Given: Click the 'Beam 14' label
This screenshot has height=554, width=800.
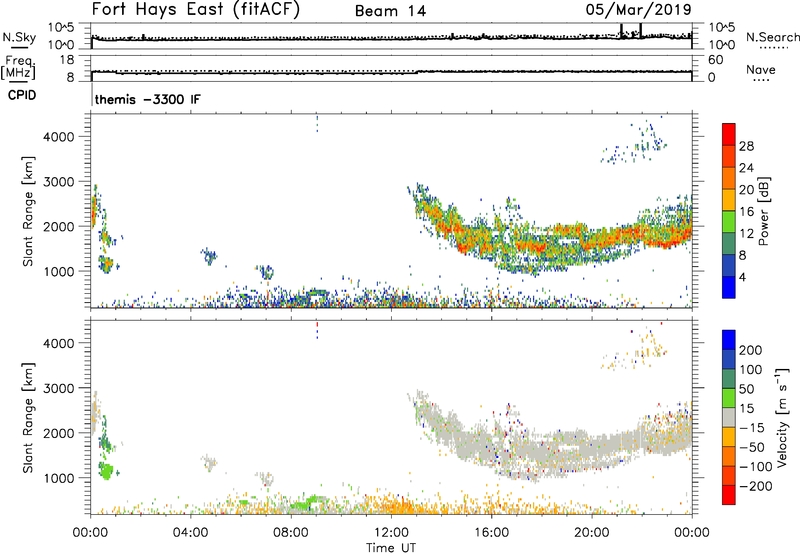Looking at the screenshot, I should [x=390, y=11].
